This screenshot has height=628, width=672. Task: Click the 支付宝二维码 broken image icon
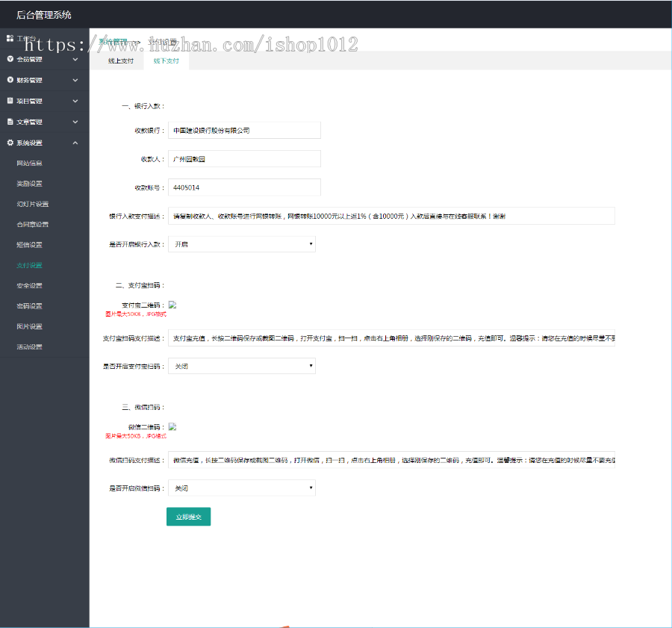click(x=172, y=303)
